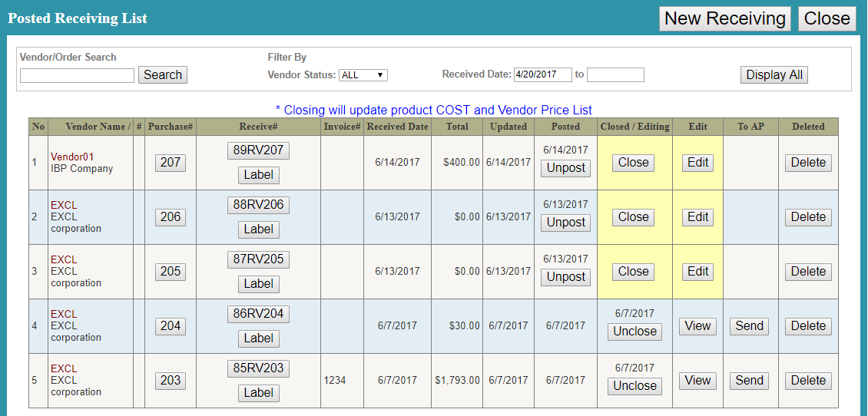The width and height of the screenshot is (868, 416).
Task: Click the Search button
Action: pyautogui.click(x=163, y=74)
